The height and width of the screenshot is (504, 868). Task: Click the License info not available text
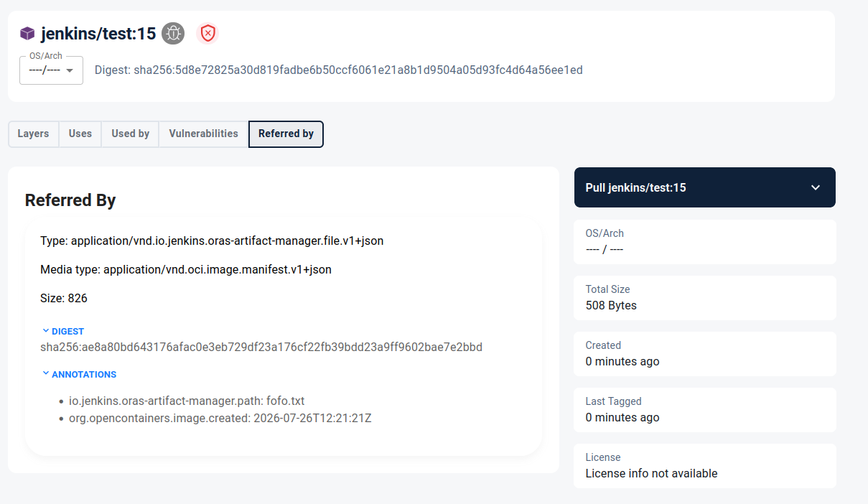(651, 473)
